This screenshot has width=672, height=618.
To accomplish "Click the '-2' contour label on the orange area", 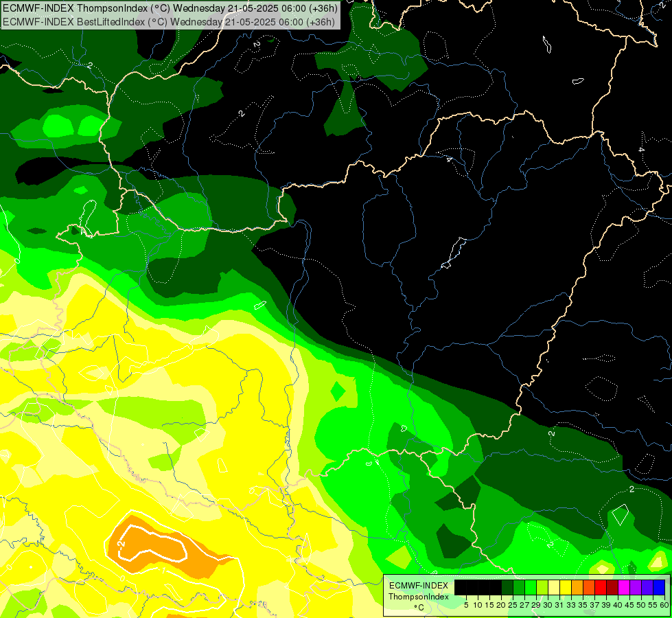I will pos(121,545).
